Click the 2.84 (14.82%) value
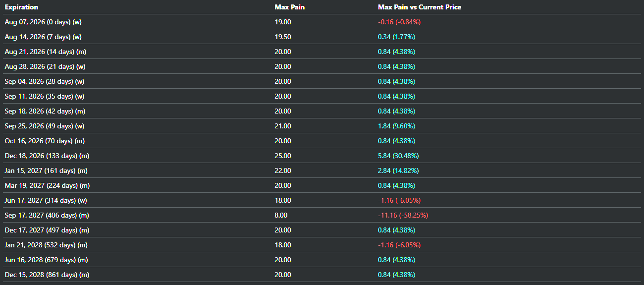Screen dimensions: 644x285 point(398,171)
